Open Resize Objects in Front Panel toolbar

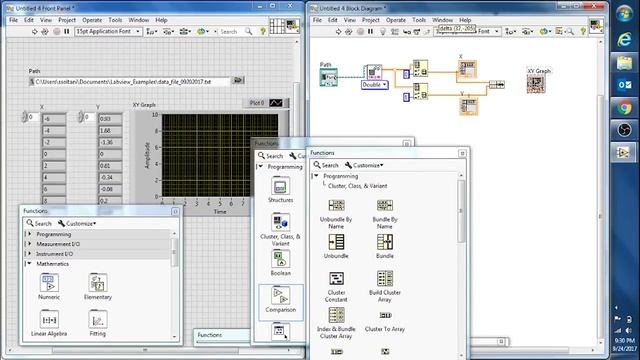(185, 31)
